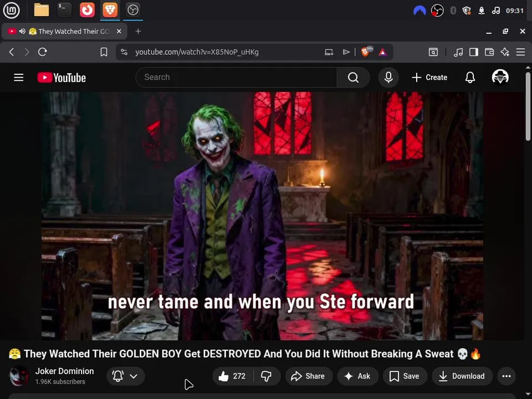Screen dimensions: 532x399
Task: Open the Brave Wallet icon
Action: (x=489, y=52)
